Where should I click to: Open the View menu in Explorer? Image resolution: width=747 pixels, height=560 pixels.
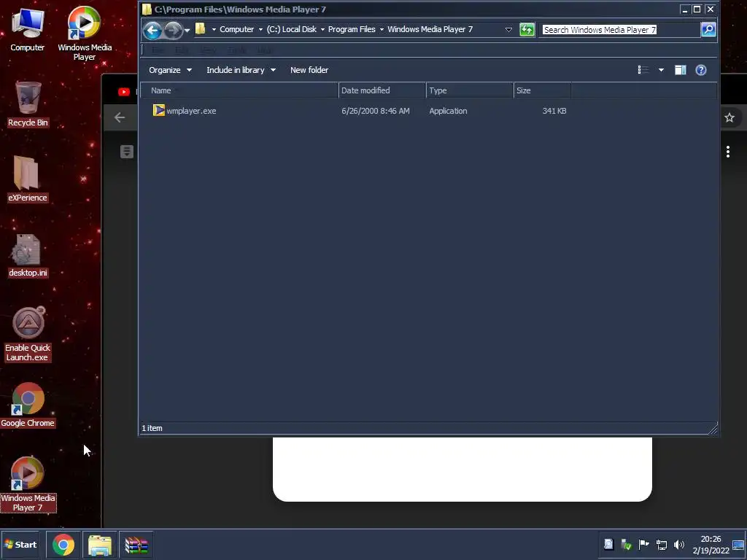[208, 50]
